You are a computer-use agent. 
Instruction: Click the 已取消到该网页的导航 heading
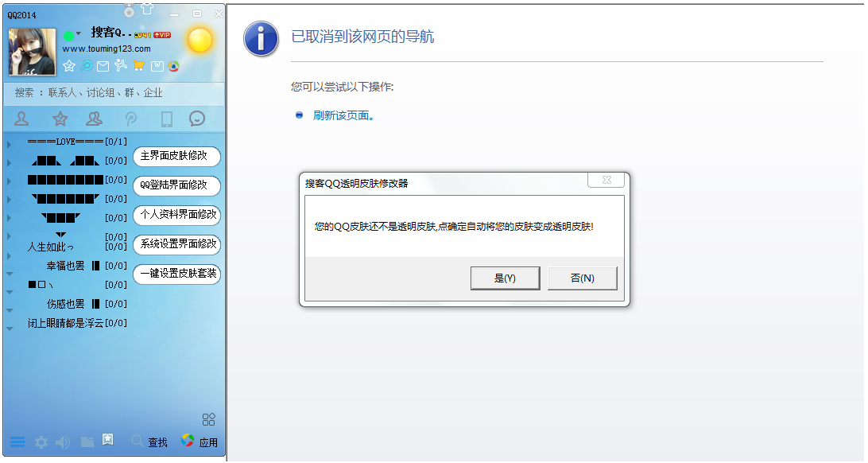tap(362, 37)
